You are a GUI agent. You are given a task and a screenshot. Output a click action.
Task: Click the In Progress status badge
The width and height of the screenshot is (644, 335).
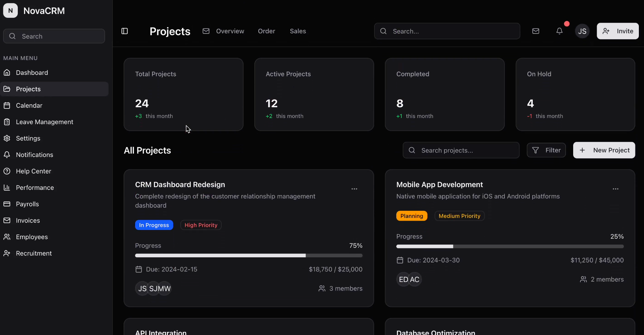[154, 225]
